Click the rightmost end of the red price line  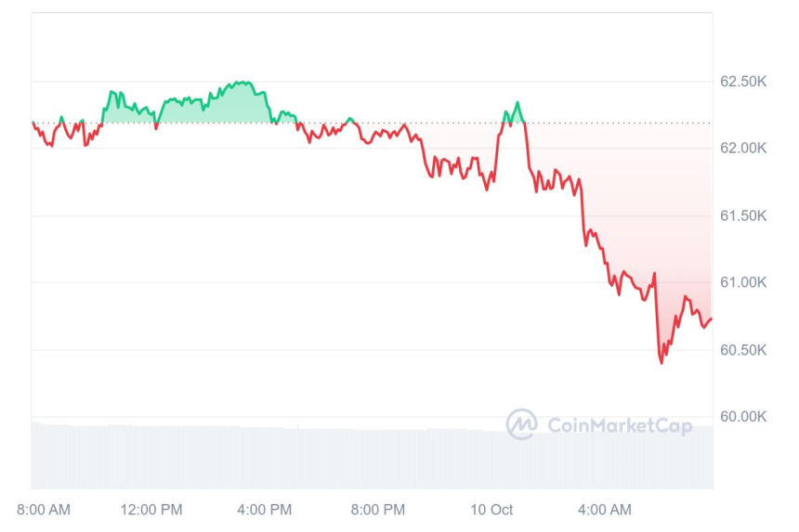712,319
